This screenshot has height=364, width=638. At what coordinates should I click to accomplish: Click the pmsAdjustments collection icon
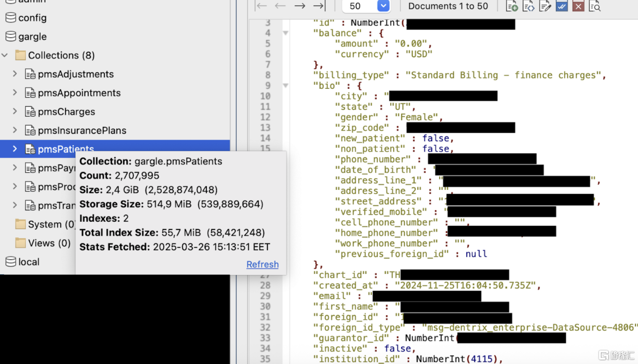[30, 74]
